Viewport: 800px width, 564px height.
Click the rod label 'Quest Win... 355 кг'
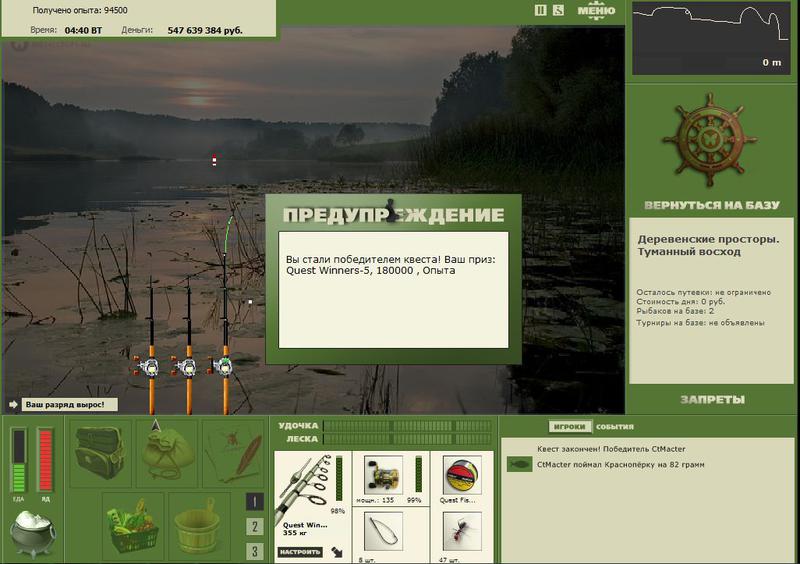(305, 529)
